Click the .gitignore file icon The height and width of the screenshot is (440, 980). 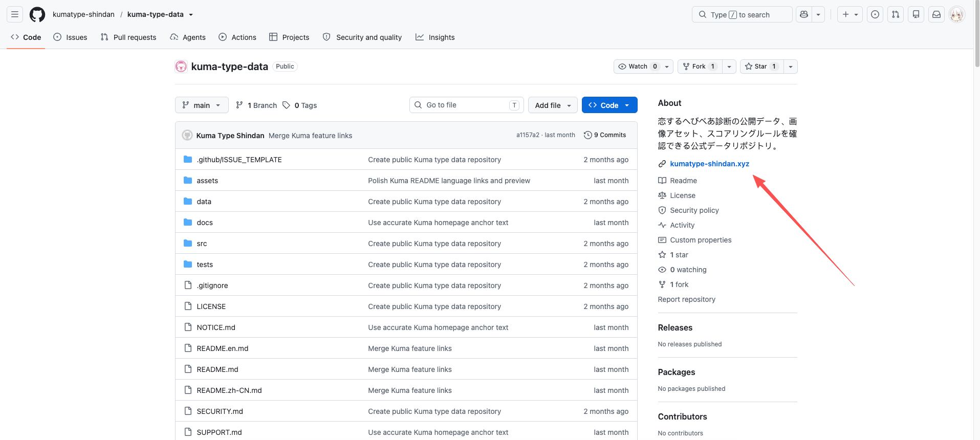point(188,285)
